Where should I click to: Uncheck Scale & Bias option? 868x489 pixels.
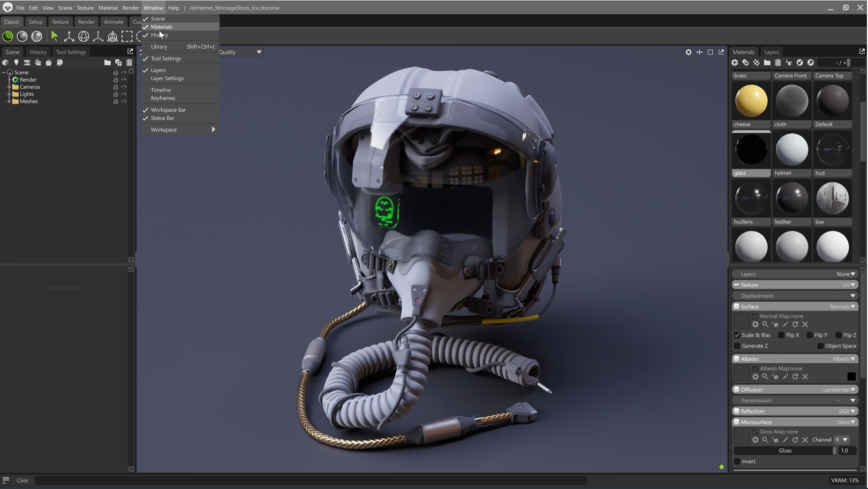(x=737, y=335)
